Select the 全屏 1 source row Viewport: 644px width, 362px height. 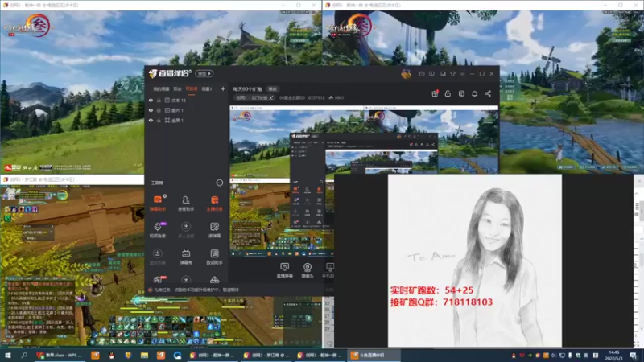point(187,120)
